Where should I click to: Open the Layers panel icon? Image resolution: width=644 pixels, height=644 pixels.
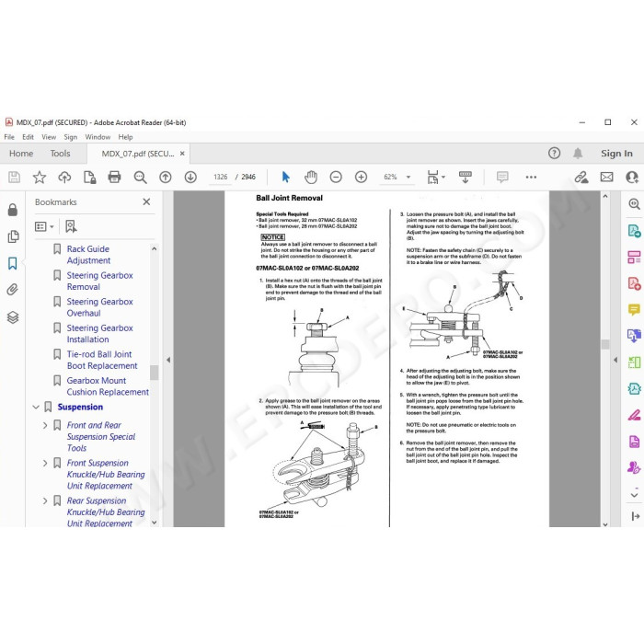pyautogui.click(x=13, y=317)
